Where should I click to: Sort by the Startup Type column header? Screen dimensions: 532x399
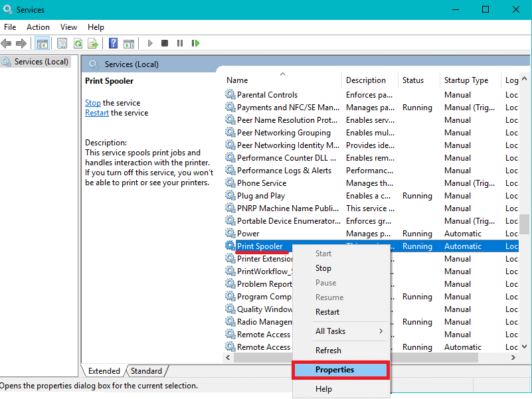tap(466, 80)
